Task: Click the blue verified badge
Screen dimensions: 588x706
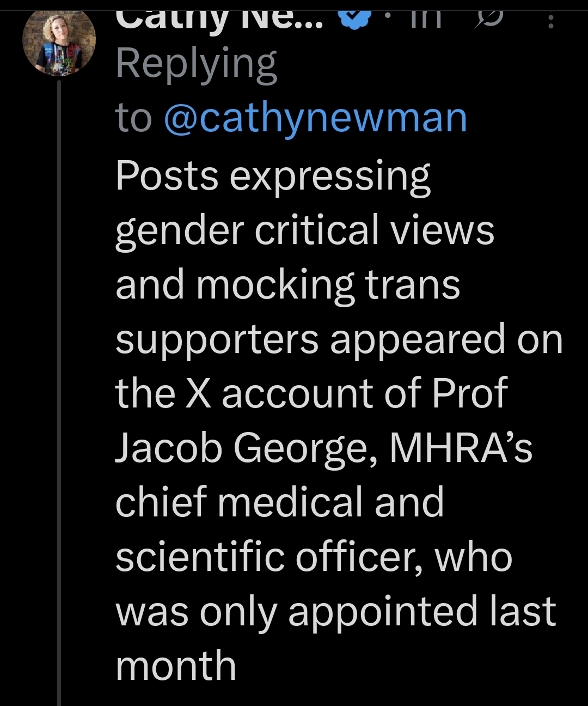Action: (354, 19)
